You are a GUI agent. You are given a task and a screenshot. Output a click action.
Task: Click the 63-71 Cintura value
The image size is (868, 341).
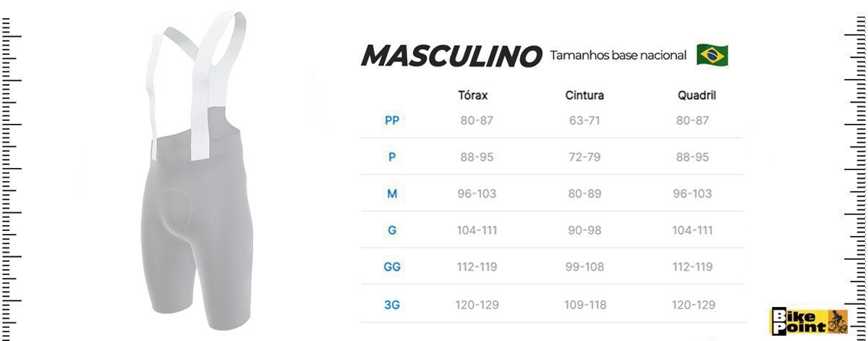tap(584, 120)
